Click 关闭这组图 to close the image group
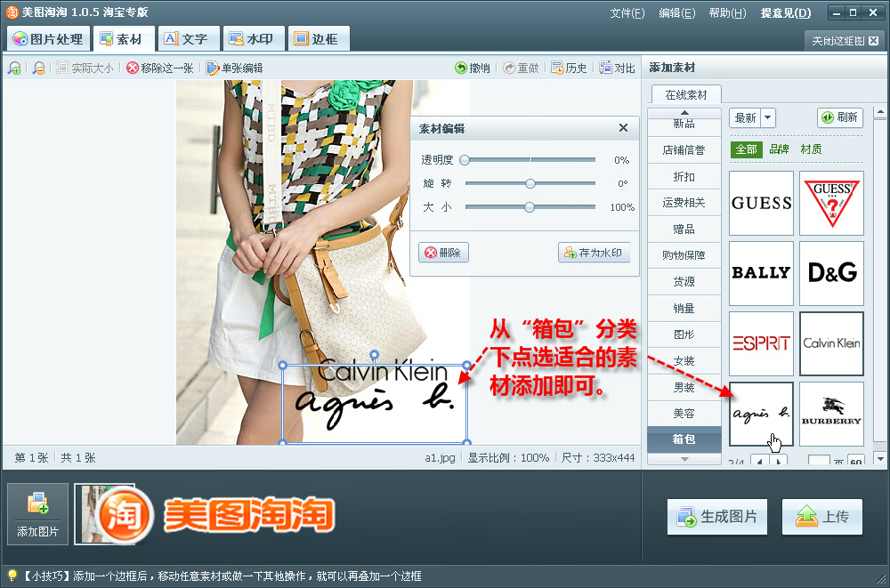The image size is (890, 588). coord(845,41)
